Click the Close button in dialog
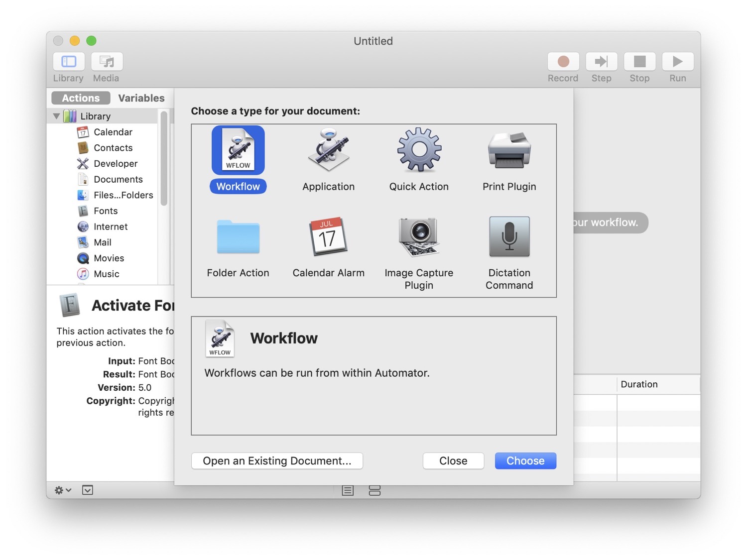The height and width of the screenshot is (560, 747). 453,461
